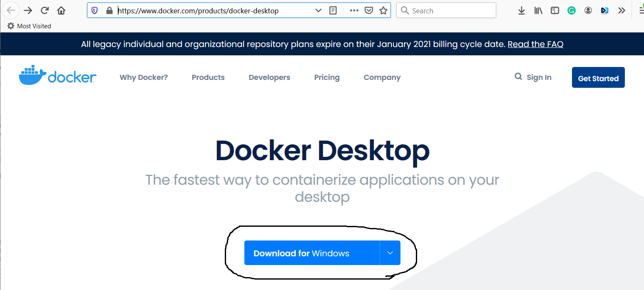The image size is (644, 290).
Task: Open the Firefox hamburger menu
Action: pyautogui.click(x=641, y=11)
